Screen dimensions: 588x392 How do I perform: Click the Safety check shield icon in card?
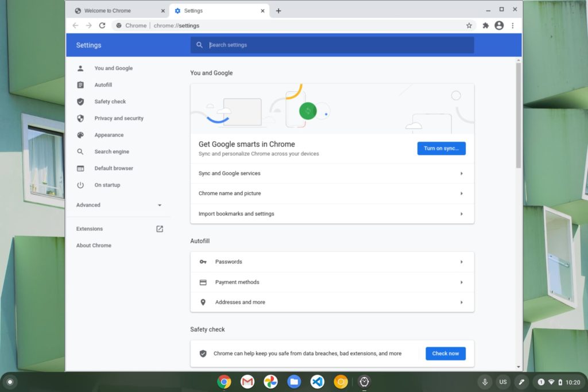pyautogui.click(x=203, y=354)
